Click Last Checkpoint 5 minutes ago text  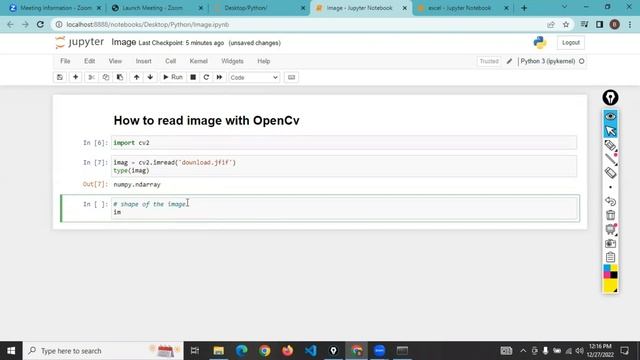[181, 43]
